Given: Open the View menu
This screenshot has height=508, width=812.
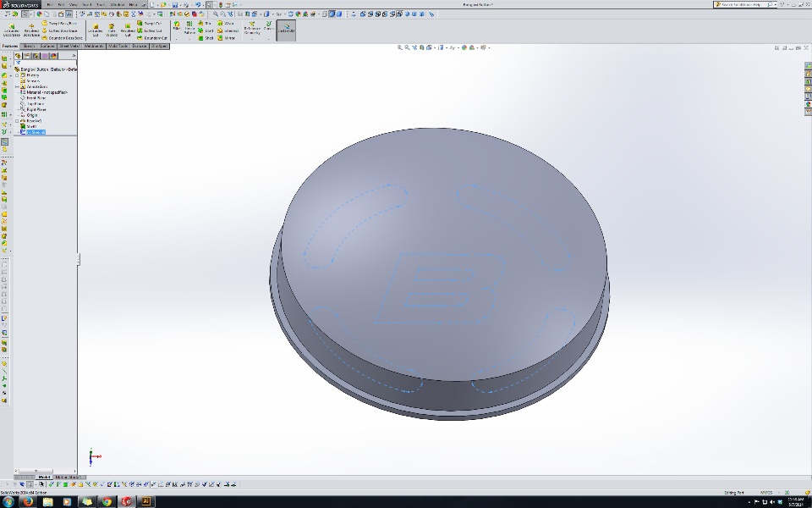Looking at the screenshot, I should click(74, 5).
